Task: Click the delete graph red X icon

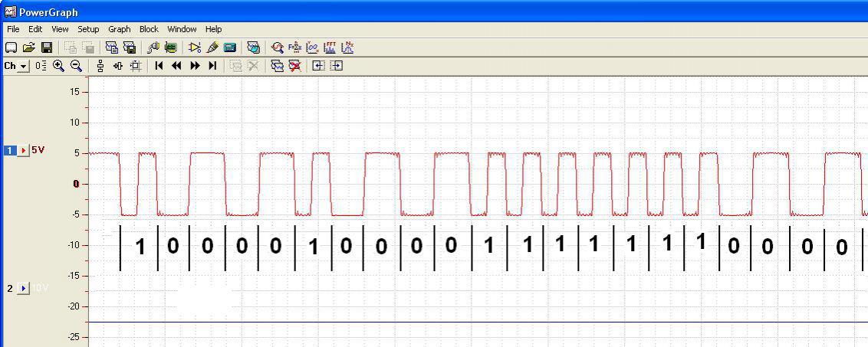Action: [294, 66]
